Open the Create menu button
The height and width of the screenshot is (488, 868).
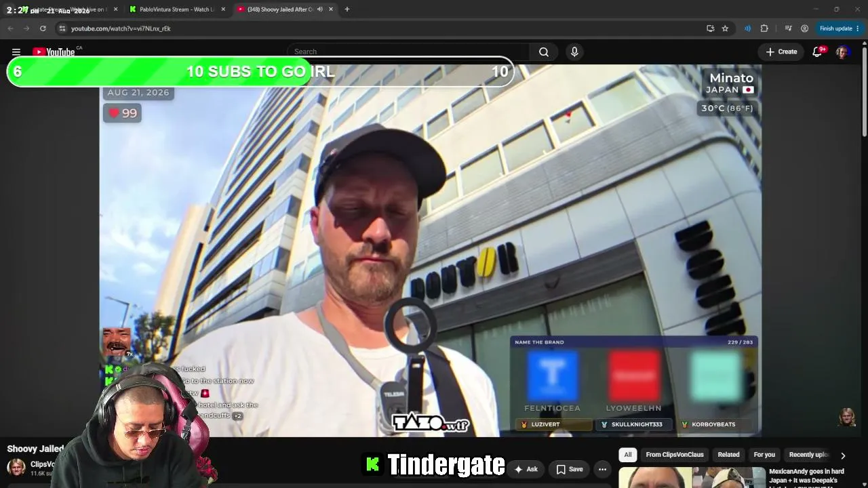tap(781, 52)
